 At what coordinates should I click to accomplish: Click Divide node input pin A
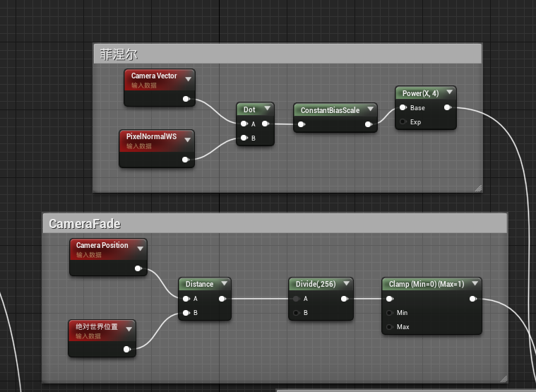coord(297,299)
